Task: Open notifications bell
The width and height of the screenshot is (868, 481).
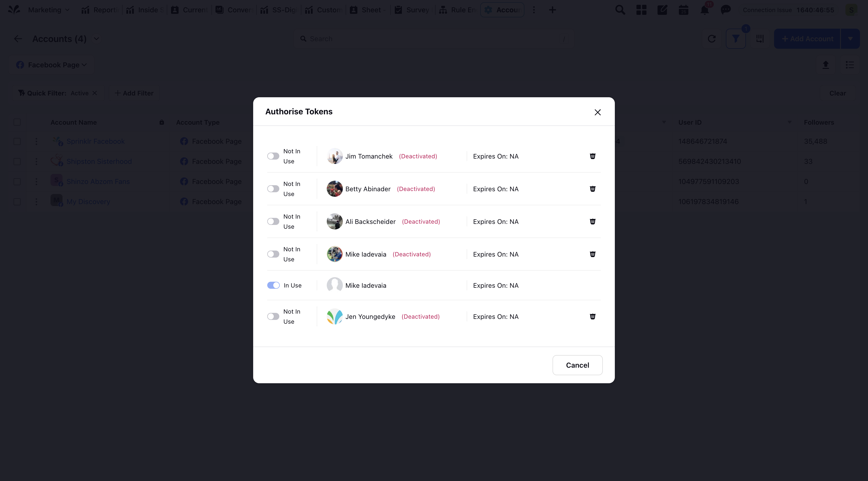Action: [x=704, y=10]
